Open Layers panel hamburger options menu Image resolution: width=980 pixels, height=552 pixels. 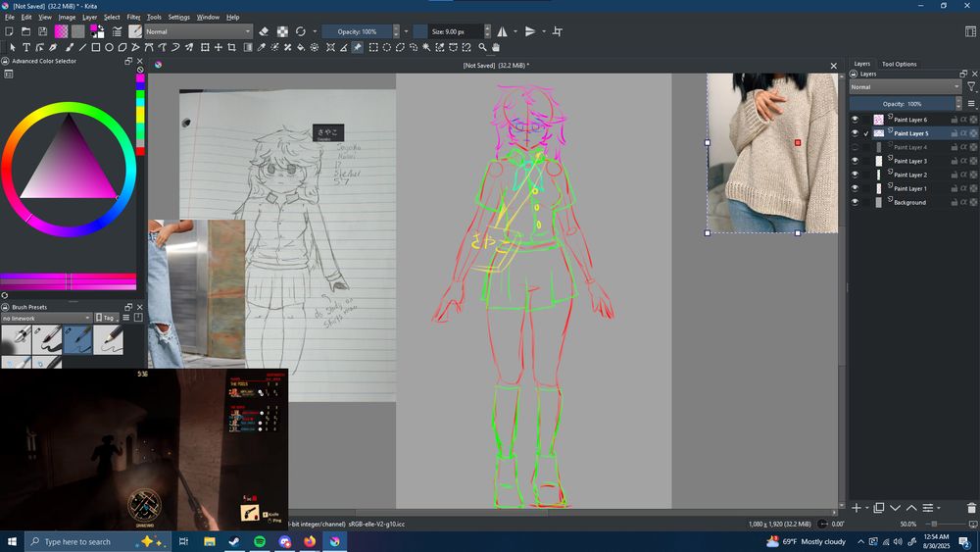click(971, 104)
